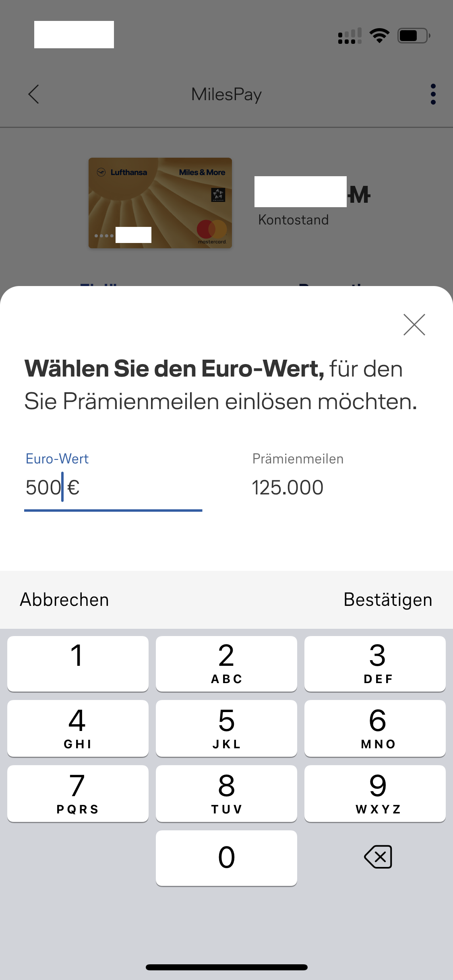Screen dimensions: 453x980
Task: Tap the Prämienmeilen value 125.000
Action: (288, 488)
